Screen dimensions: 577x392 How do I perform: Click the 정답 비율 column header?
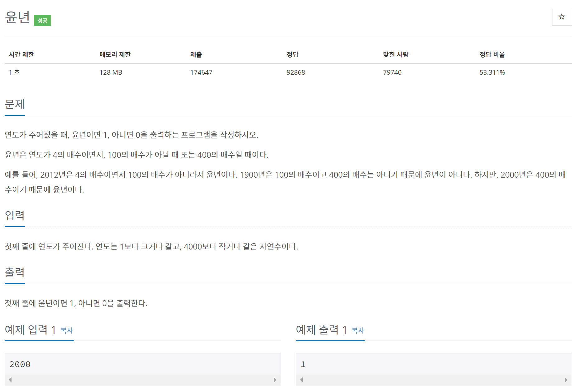[x=492, y=54]
